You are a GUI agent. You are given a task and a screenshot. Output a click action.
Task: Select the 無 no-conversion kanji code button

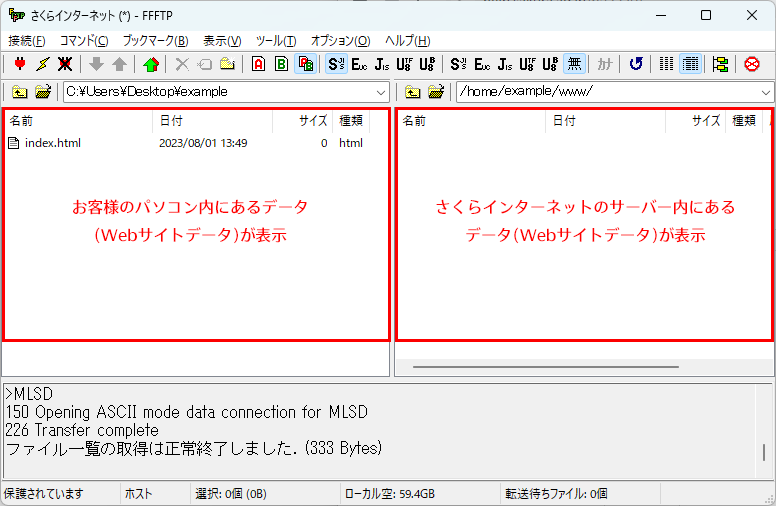coord(574,64)
